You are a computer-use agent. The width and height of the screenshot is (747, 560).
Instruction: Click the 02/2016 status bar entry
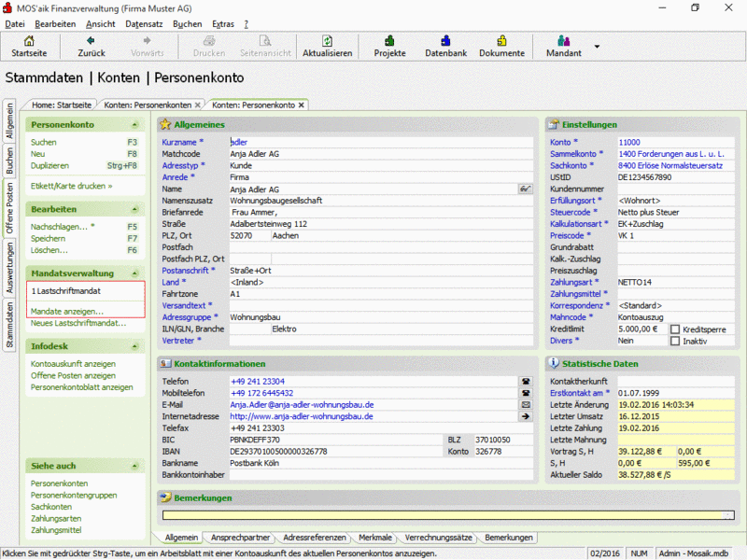[605, 553]
